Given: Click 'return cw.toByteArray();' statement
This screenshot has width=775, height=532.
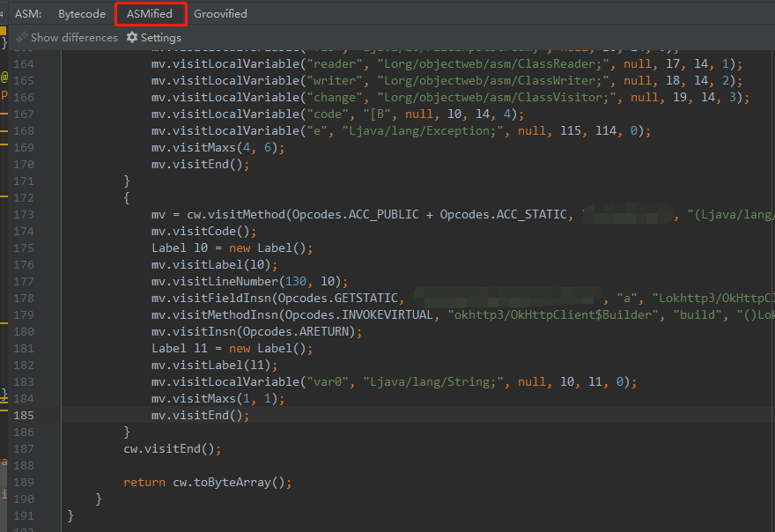Looking at the screenshot, I should coord(208,482).
